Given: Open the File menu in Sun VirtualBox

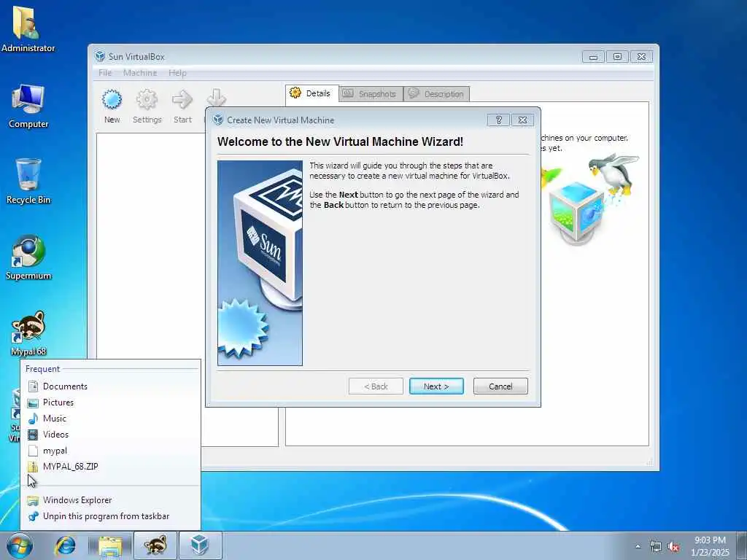Looking at the screenshot, I should pos(105,73).
